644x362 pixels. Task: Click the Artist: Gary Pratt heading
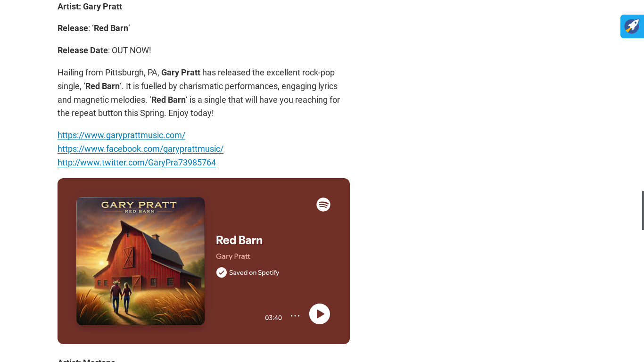click(x=90, y=7)
